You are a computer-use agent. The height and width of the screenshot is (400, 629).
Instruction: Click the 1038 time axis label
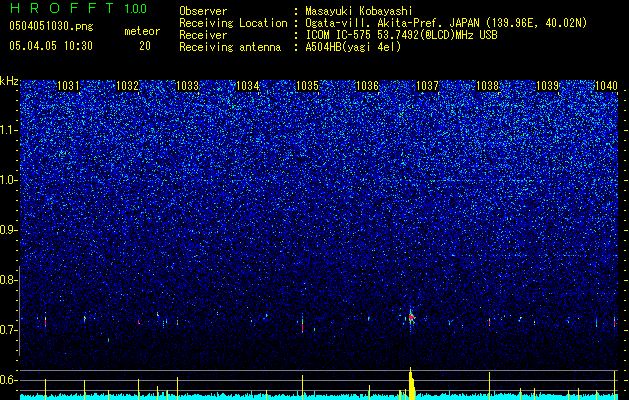(x=487, y=86)
